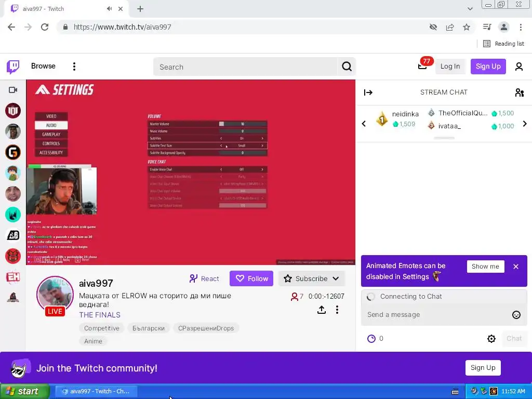Screen dimensions: 532x399
Task: Click the aiva997 Twitch taskbar item
Action: point(96,391)
